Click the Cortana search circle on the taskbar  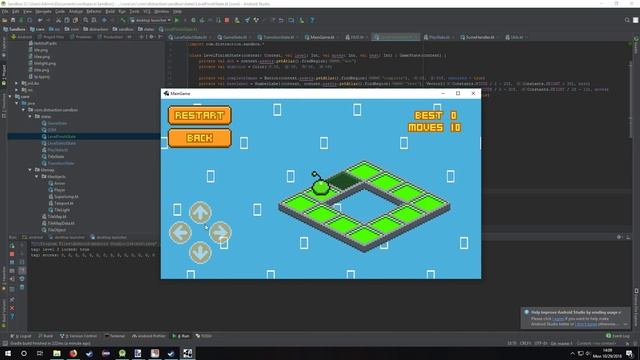point(24,353)
